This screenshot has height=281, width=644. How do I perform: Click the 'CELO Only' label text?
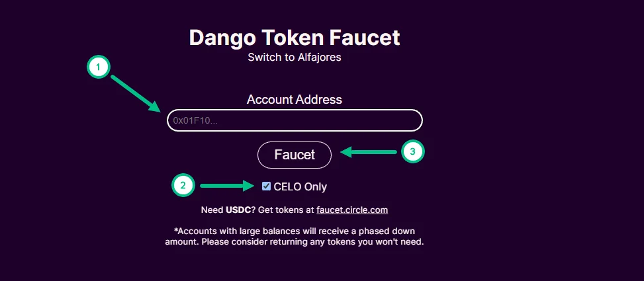300,187
